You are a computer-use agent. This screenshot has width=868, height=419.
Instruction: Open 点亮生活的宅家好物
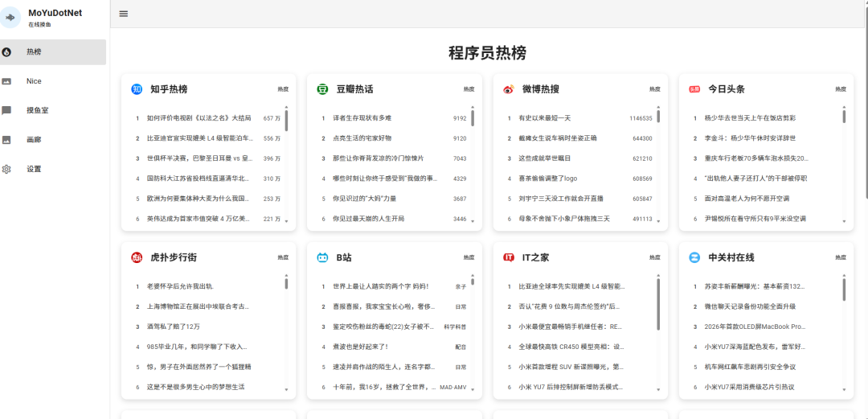[x=362, y=138]
